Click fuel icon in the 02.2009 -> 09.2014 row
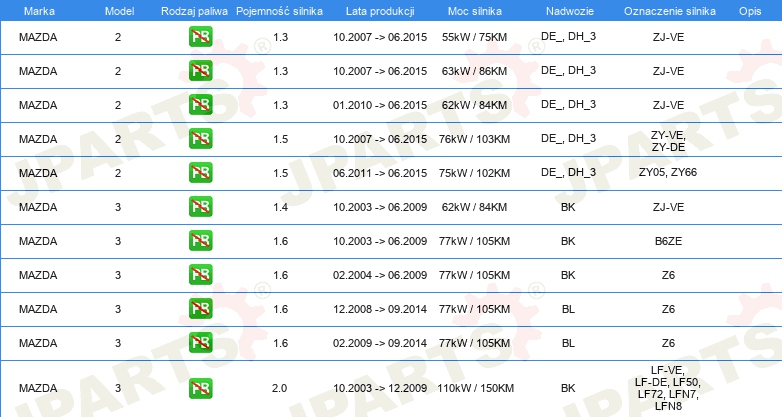Image resolution: width=782 pixels, height=417 pixels. click(x=200, y=342)
